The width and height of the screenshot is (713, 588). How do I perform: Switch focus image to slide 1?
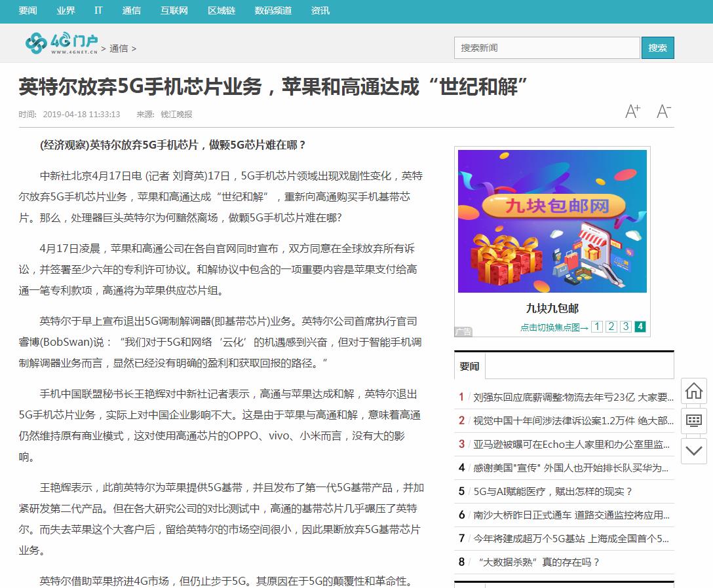596,326
